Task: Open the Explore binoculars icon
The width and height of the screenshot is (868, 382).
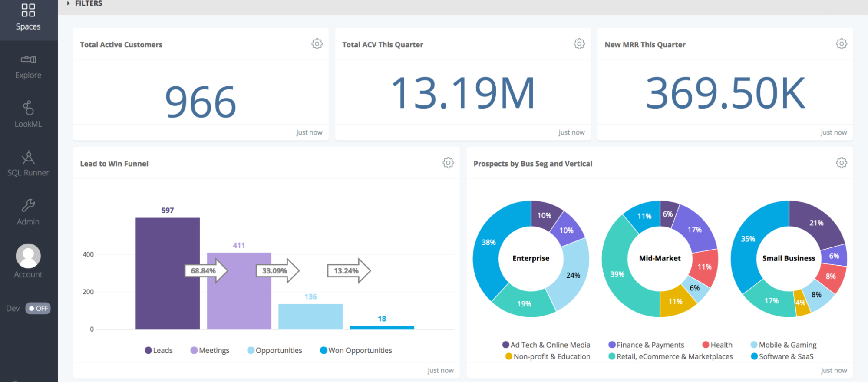Action: pos(28,59)
